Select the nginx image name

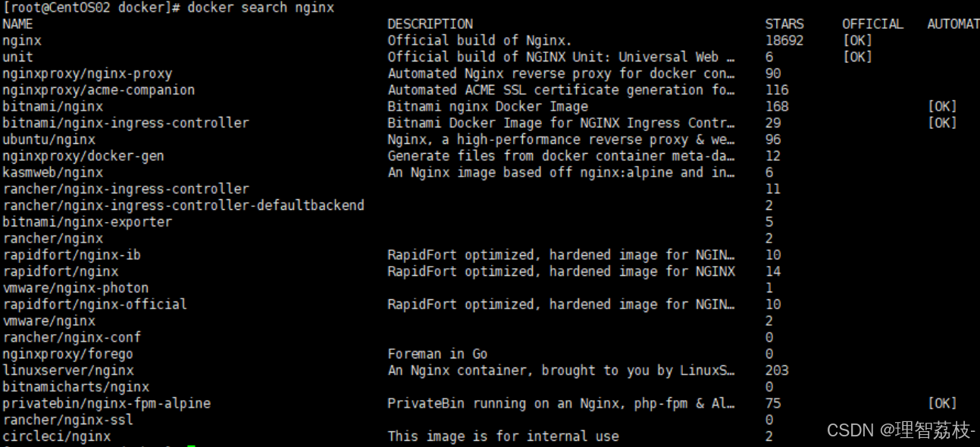[22, 41]
